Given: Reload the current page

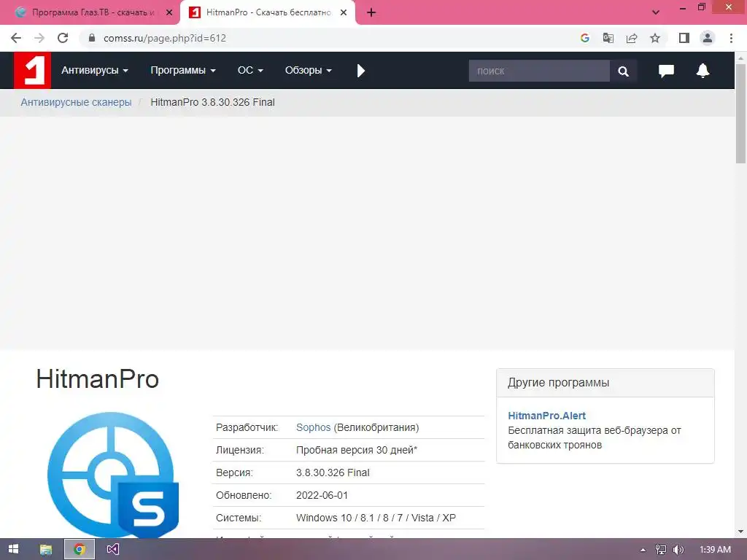Looking at the screenshot, I should (x=63, y=38).
